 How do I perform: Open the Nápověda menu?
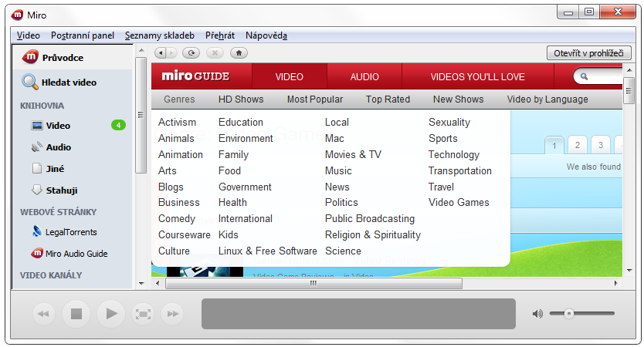[x=266, y=35]
